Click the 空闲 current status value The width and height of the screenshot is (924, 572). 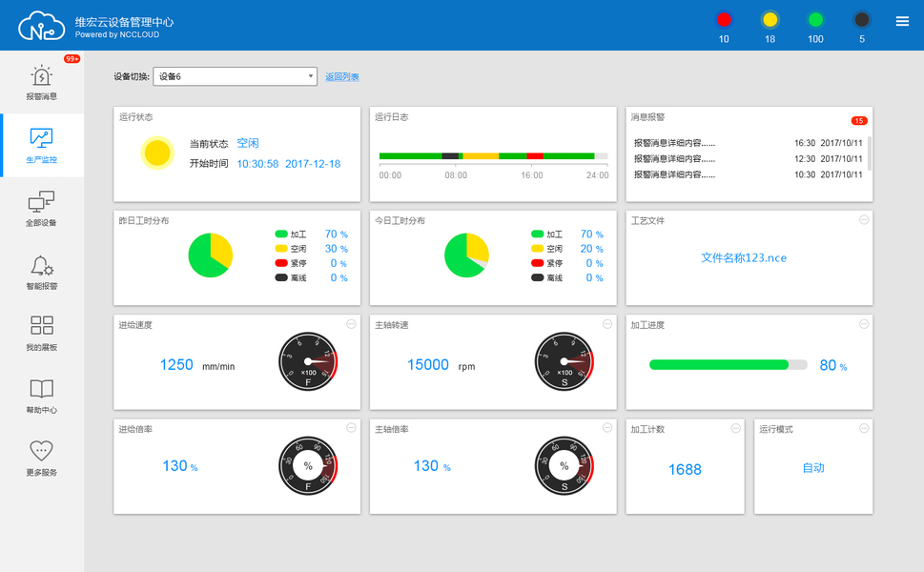(248, 143)
